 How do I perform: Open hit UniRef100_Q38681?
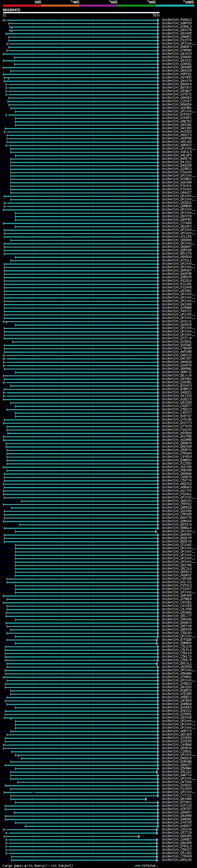pyautogui.click(x=177, y=64)
